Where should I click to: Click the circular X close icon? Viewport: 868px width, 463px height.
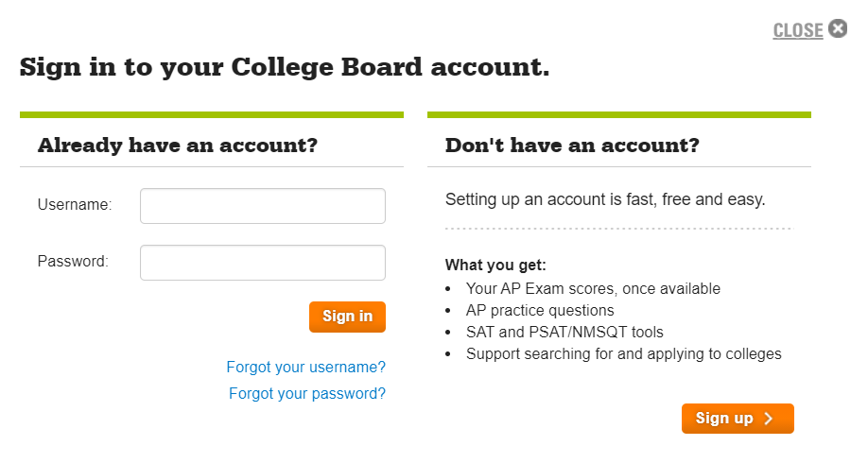(838, 28)
